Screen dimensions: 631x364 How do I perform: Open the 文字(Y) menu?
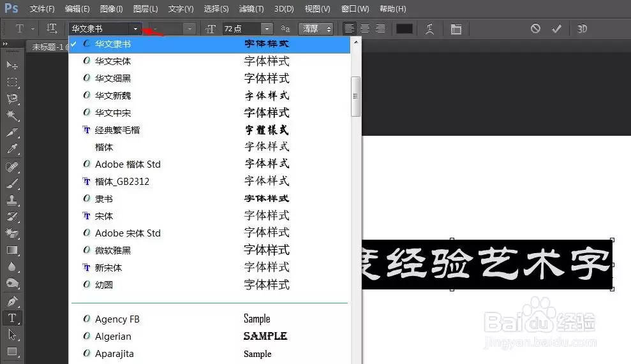tap(181, 8)
